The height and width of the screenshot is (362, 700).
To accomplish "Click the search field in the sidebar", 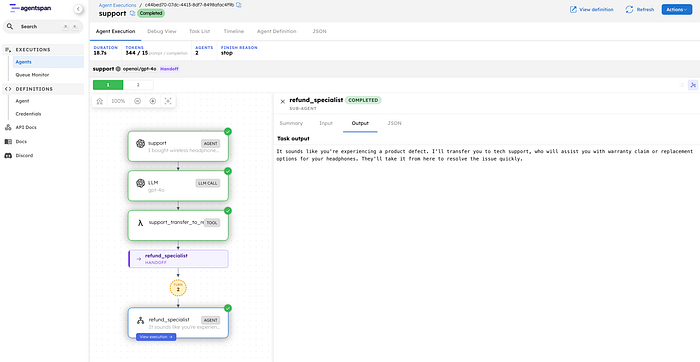I will tap(43, 27).
